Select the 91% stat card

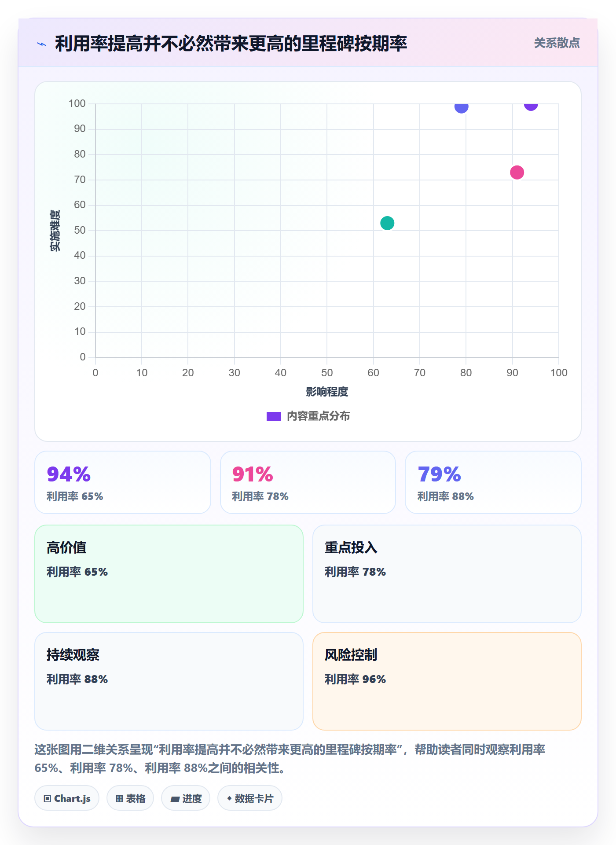308,482
